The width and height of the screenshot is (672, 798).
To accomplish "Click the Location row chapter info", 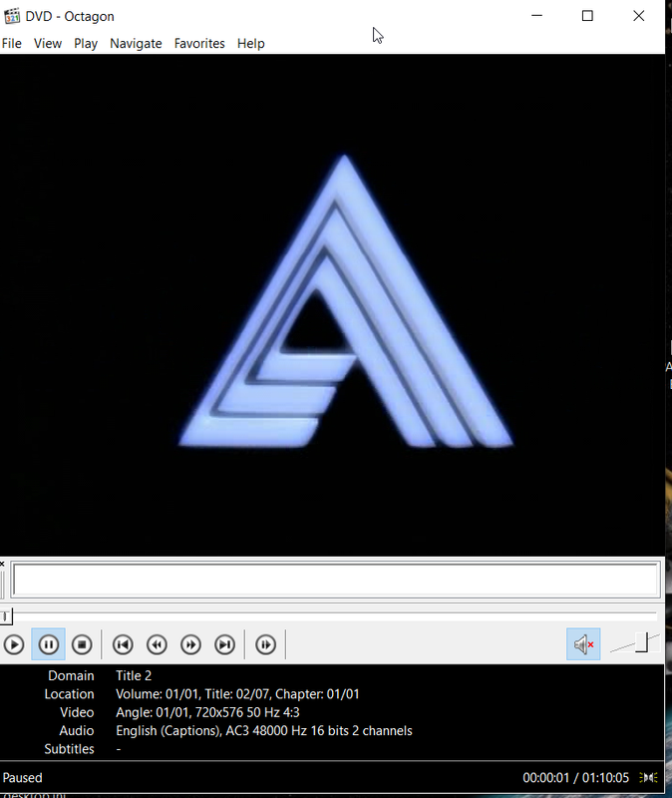I will pyautogui.click(x=237, y=694).
